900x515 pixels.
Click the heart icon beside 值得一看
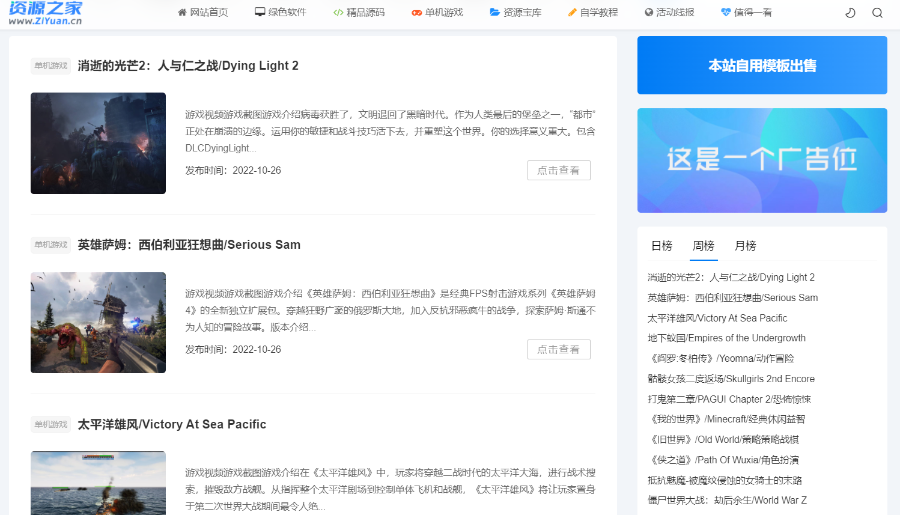(x=726, y=12)
